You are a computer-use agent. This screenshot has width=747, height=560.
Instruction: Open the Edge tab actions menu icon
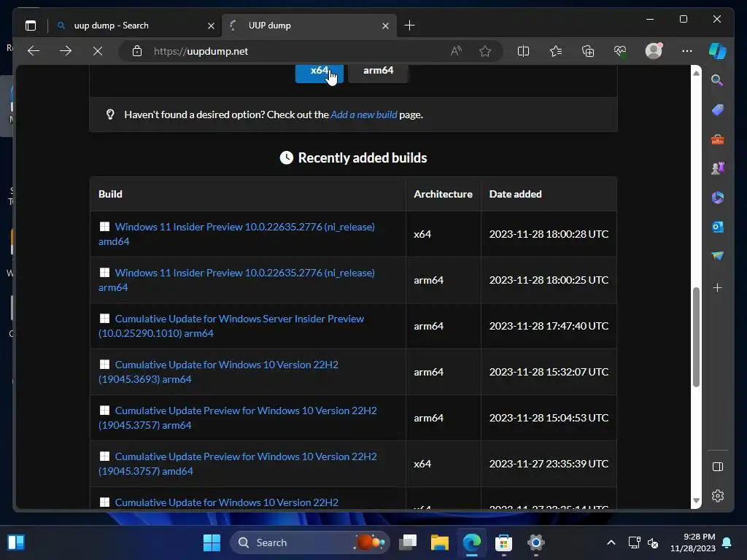click(x=31, y=26)
